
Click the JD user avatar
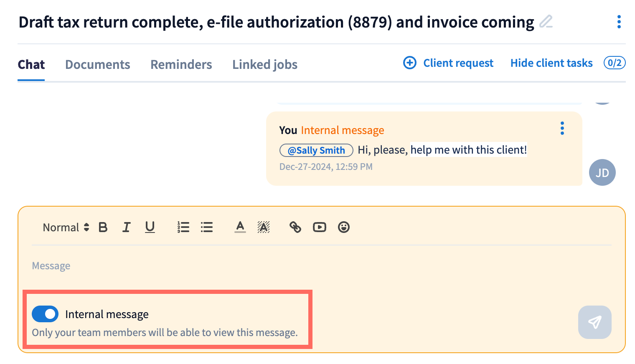[x=602, y=172]
